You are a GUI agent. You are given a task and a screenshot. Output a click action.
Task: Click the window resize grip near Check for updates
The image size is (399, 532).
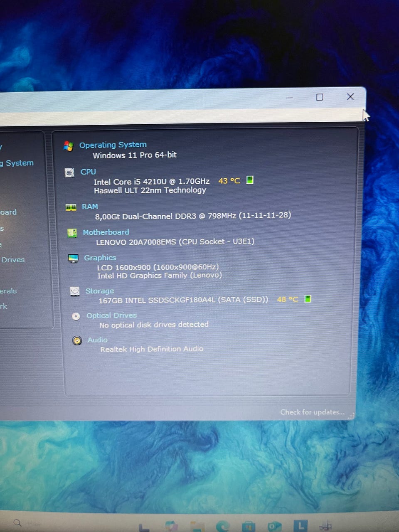tap(351, 416)
